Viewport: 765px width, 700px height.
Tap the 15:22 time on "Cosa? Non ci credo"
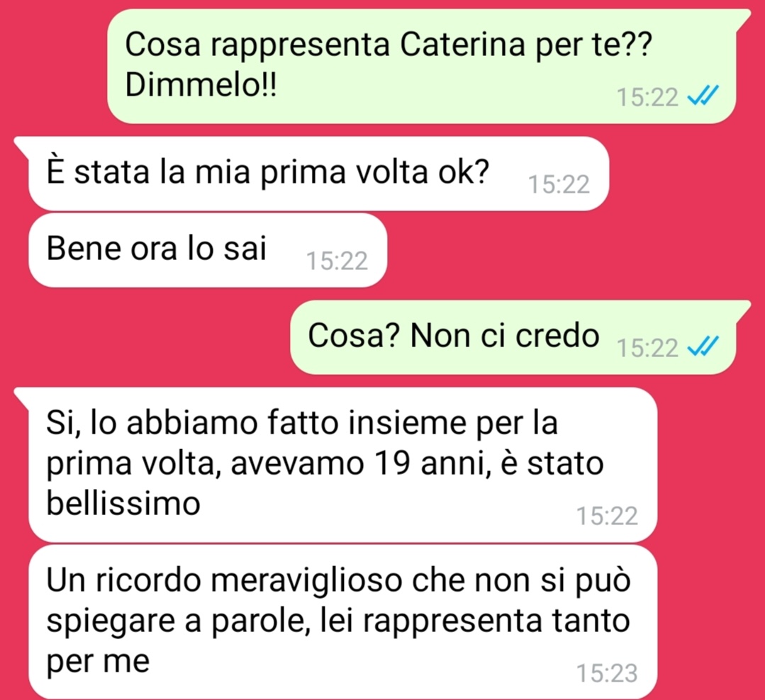point(647,348)
